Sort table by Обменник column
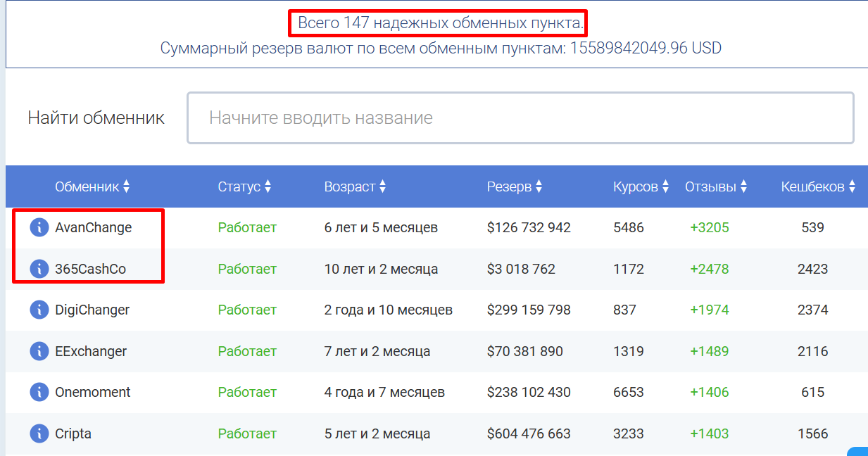 coord(92,186)
